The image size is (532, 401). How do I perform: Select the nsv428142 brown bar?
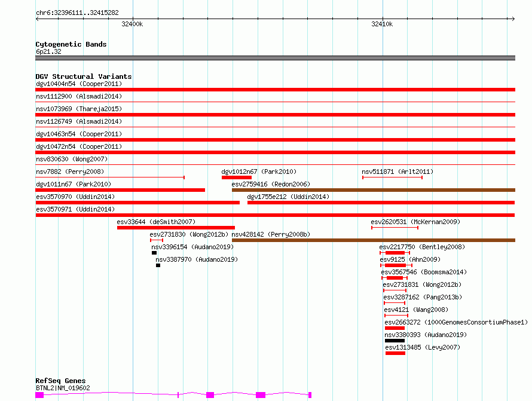(374, 240)
